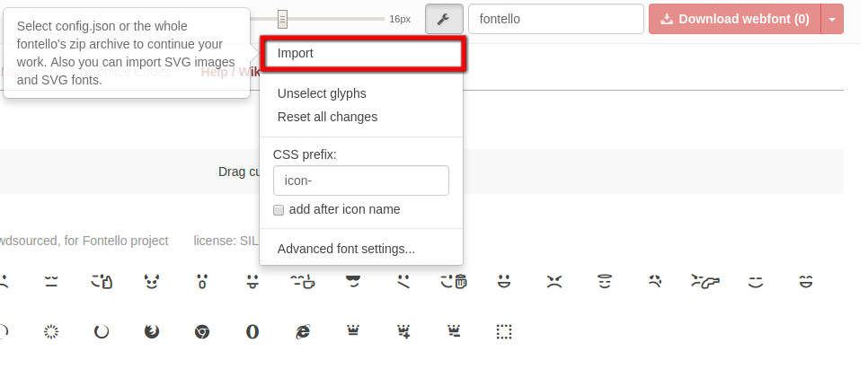Screen dimensions: 868x378
Task: Select the Opera browser glyph
Action: (252, 331)
